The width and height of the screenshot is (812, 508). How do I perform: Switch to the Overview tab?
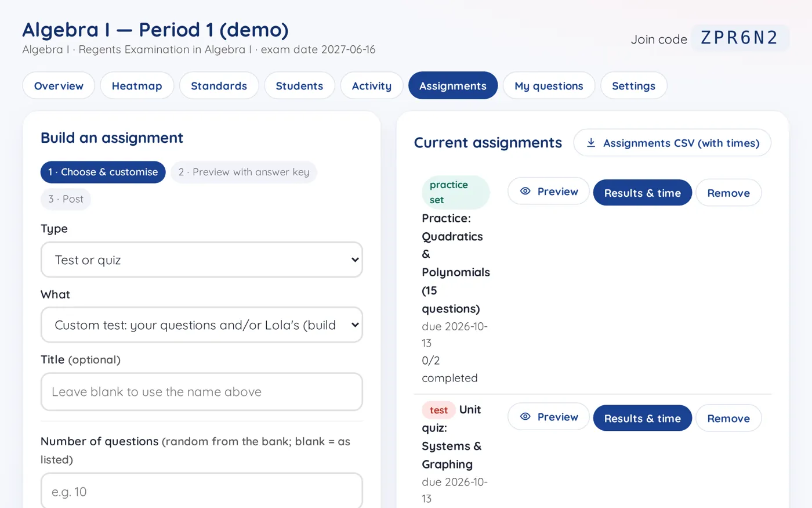[59, 85]
